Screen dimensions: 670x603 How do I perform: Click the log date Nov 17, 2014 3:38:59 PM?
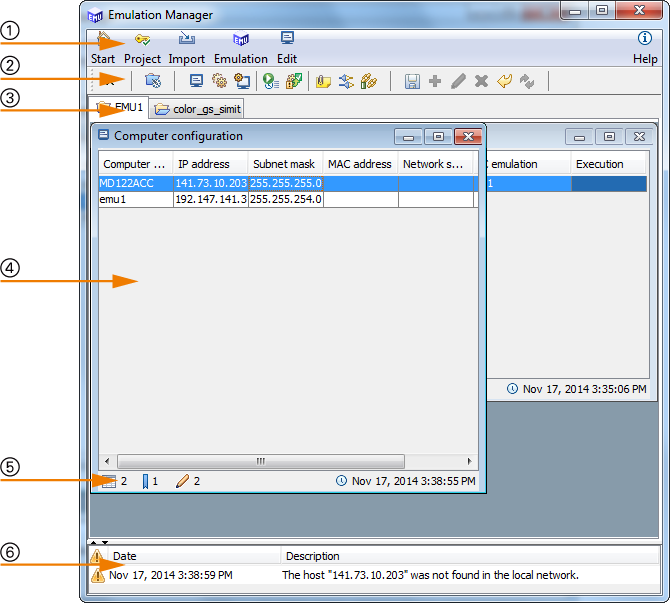pyautogui.click(x=170, y=575)
